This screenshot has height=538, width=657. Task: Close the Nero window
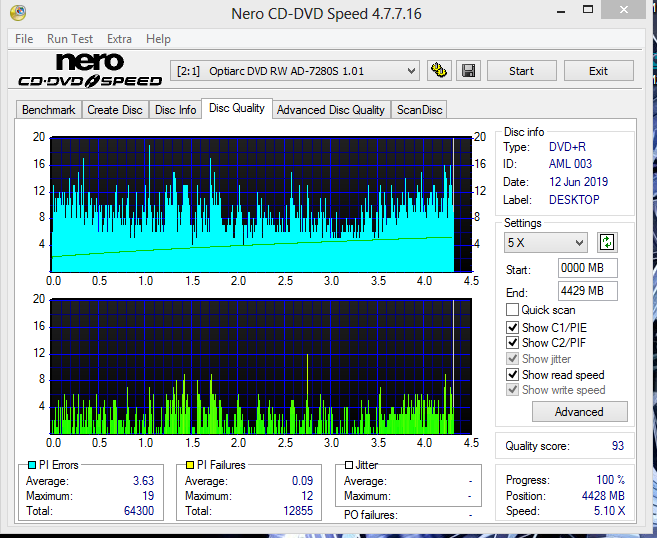click(x=623, y=9)
